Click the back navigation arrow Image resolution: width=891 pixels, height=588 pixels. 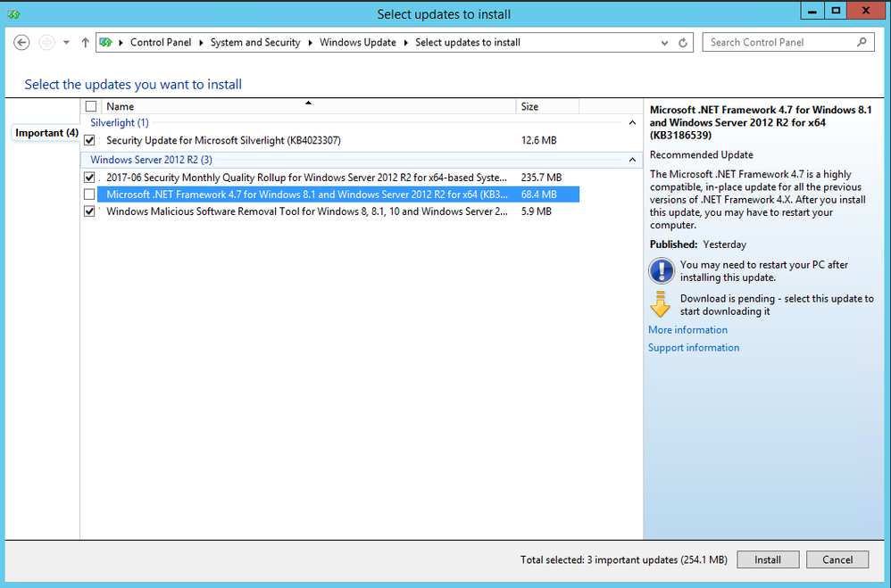pos(20,42)
